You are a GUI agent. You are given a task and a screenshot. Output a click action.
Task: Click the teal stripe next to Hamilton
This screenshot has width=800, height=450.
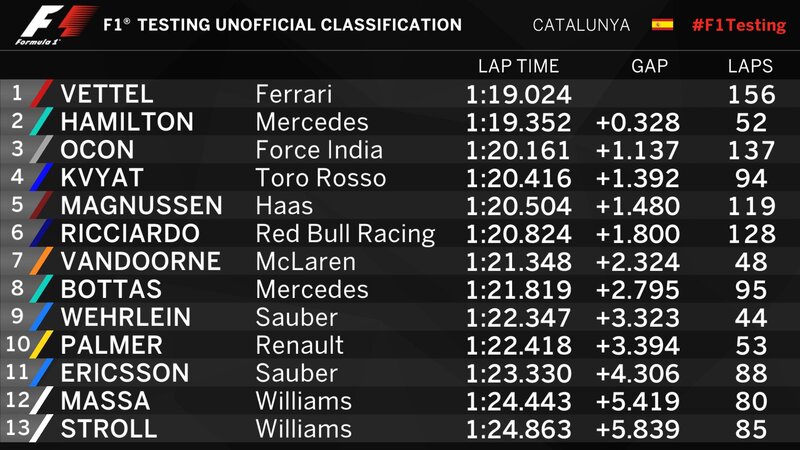coord(42,123)
